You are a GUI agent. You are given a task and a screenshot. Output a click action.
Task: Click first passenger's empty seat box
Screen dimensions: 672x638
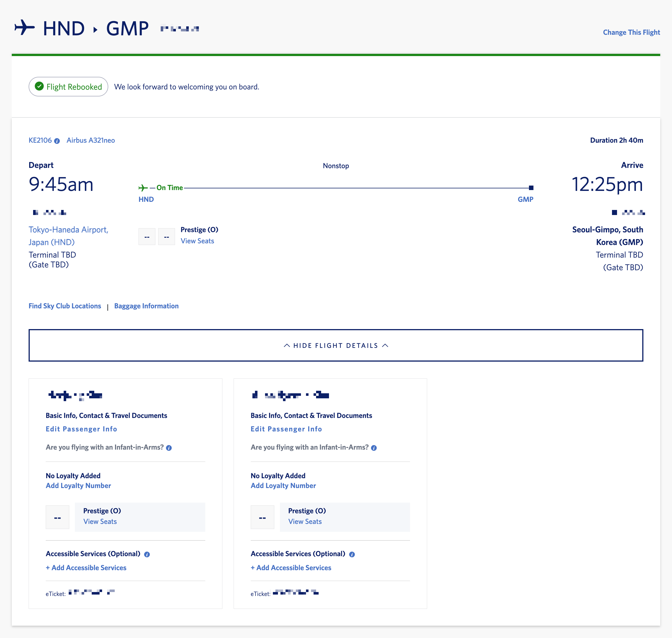[x=57, y=517]
